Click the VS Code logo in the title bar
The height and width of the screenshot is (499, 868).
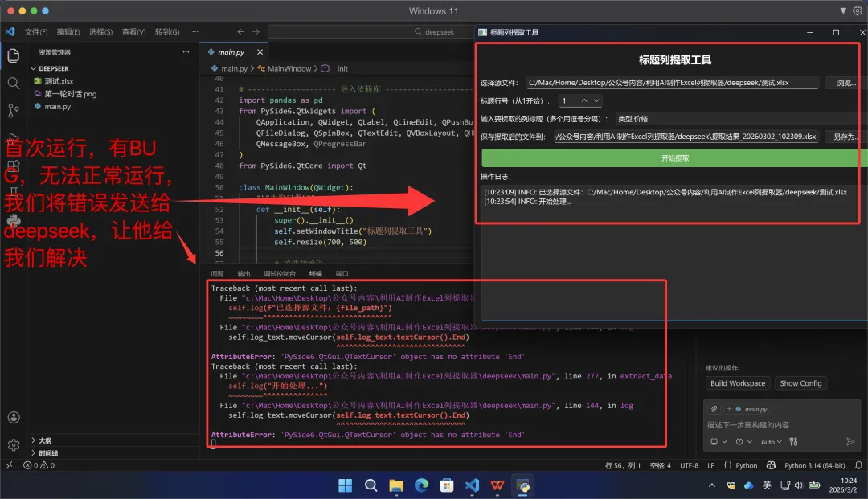[10, 31]
